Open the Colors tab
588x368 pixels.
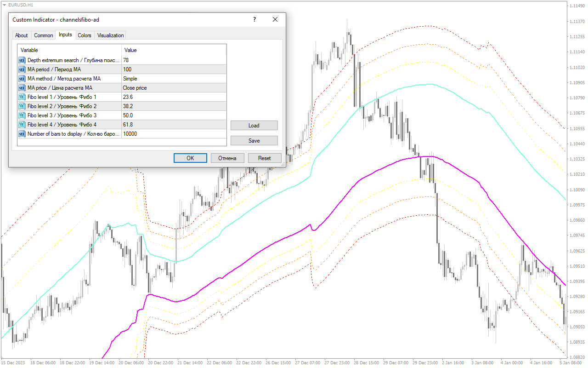(x=85, y=35)
